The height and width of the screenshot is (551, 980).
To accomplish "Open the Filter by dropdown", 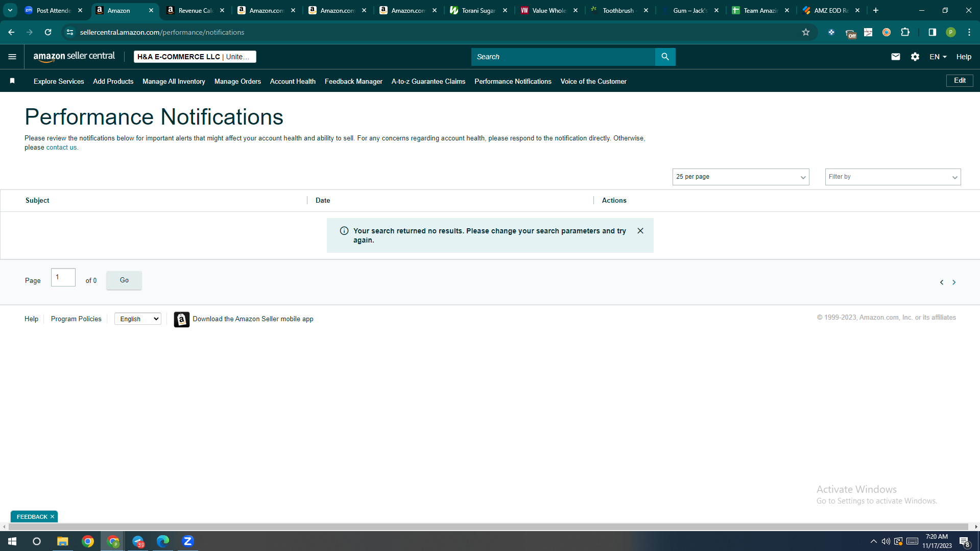I will click(893, 177).
